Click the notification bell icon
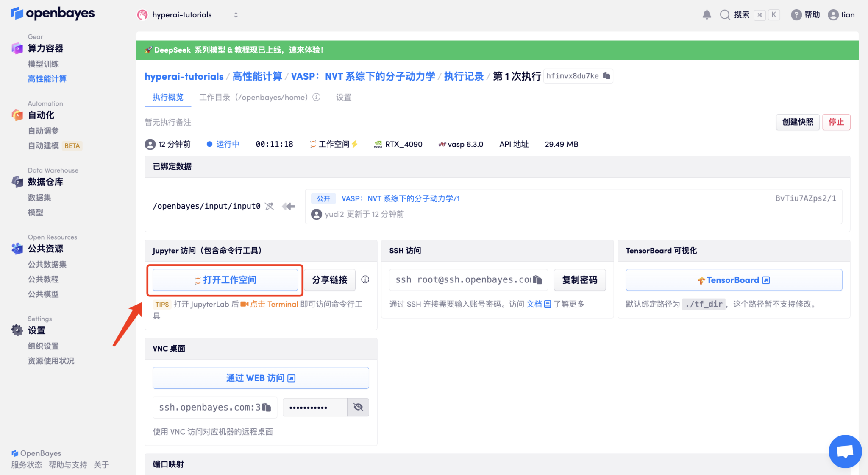This screenshot has height=475, width=868. point(707,14)
